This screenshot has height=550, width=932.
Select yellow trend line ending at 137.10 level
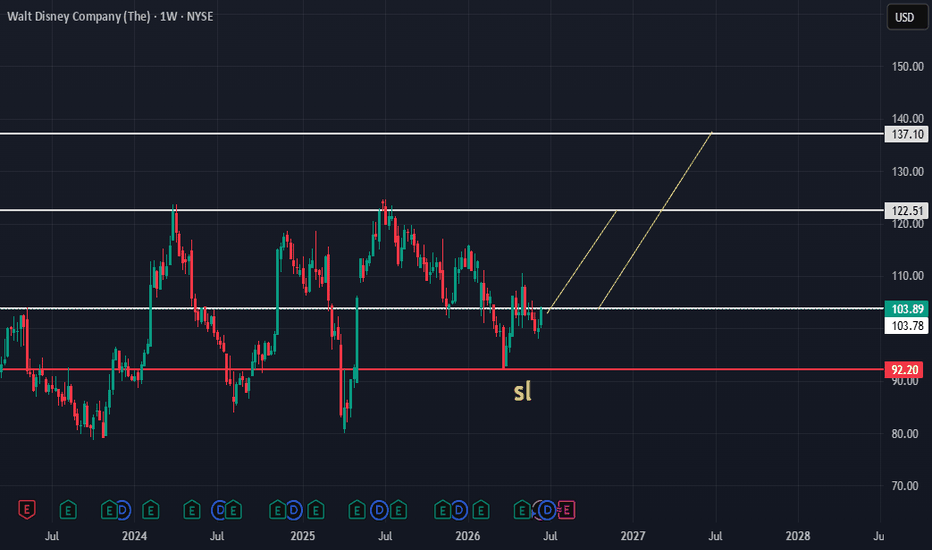(x=655, y=221)
